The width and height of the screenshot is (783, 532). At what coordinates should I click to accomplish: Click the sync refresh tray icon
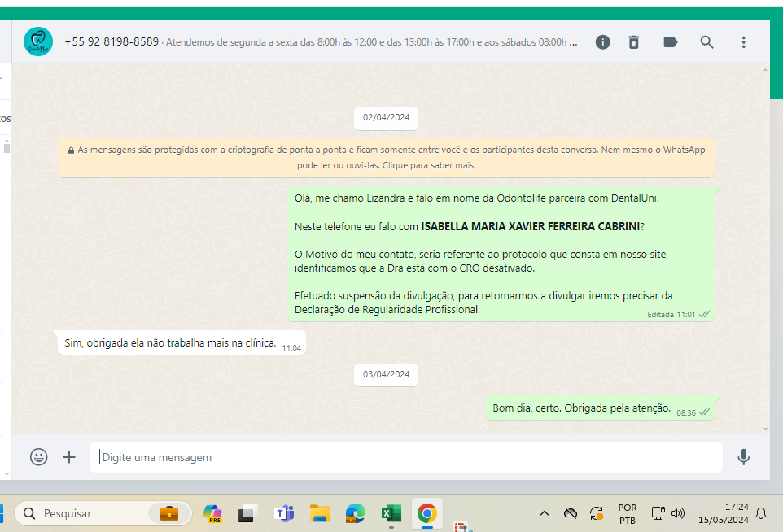click(x=597, y=513)
